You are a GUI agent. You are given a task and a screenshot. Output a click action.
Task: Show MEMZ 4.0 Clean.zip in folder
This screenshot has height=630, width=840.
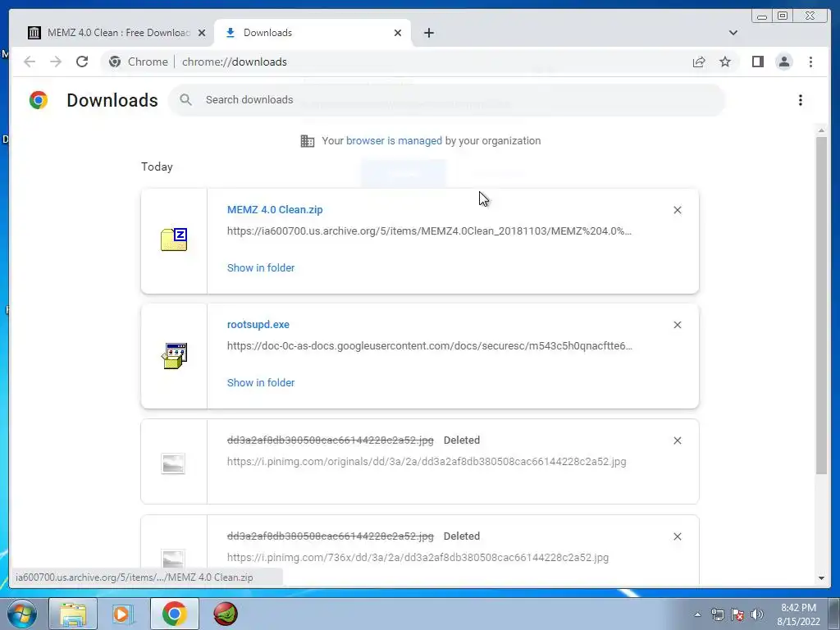tap(261, 268)
